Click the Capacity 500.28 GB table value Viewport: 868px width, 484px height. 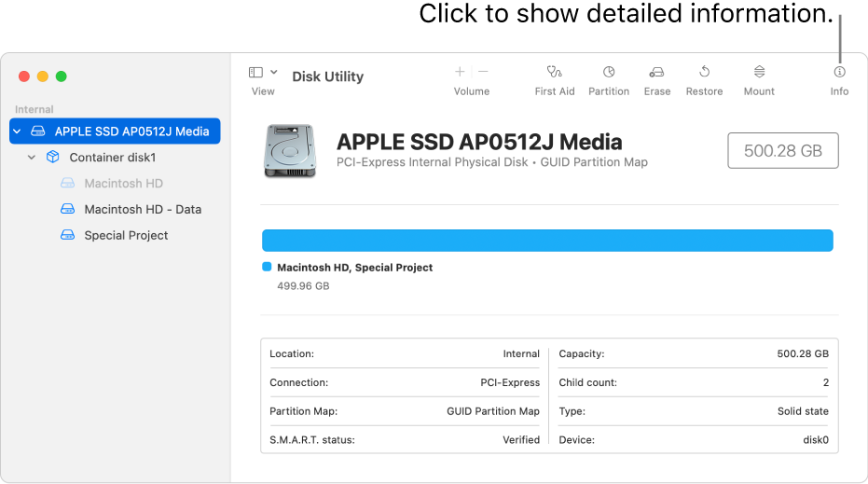point(803,353)
